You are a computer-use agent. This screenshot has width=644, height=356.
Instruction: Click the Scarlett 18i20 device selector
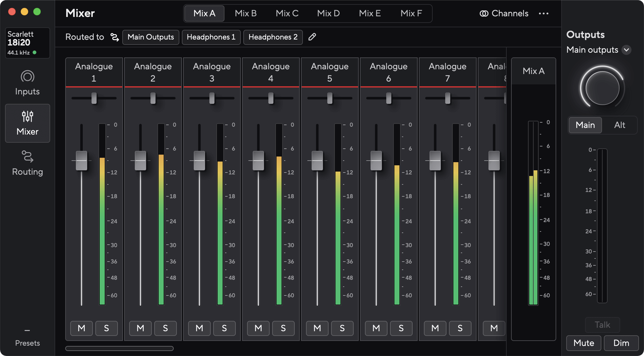coord(28,43)
